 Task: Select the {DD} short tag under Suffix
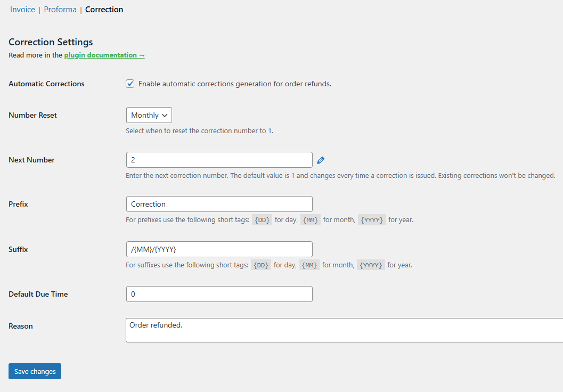[x=260, y=265]
